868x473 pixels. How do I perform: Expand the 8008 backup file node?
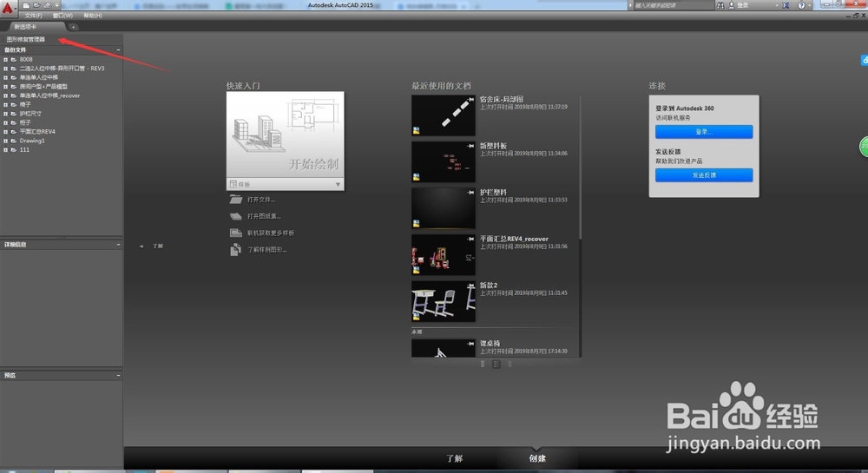click(x=5, y=59)
